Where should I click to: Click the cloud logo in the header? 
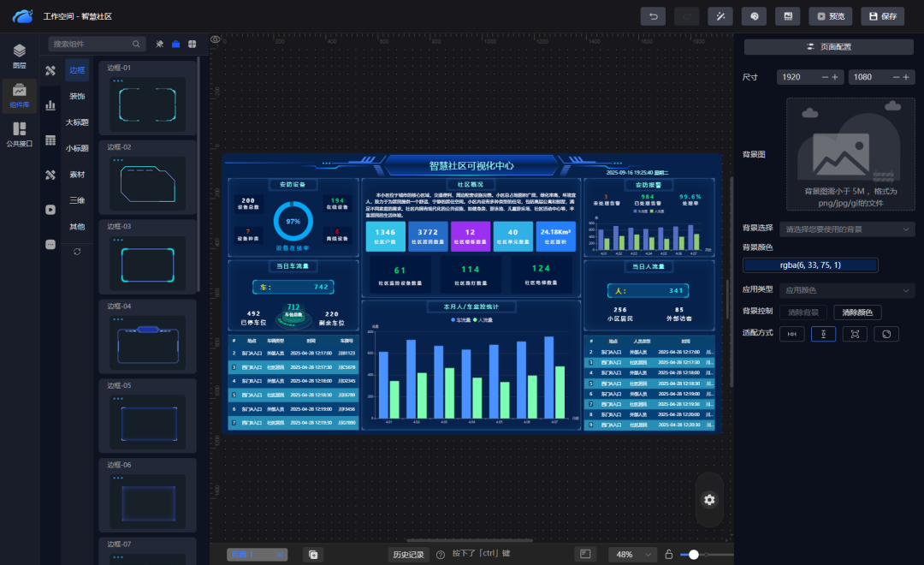[x=22, y=16]
